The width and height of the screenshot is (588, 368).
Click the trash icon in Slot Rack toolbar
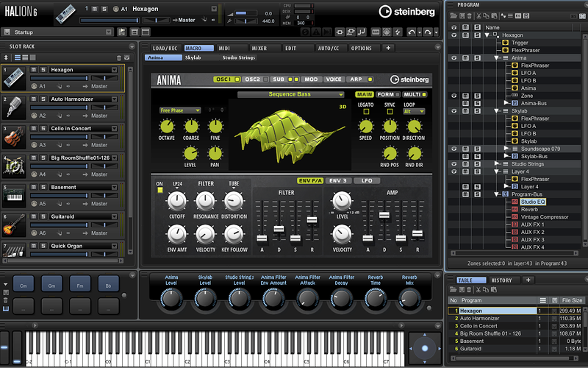[119, 58]
